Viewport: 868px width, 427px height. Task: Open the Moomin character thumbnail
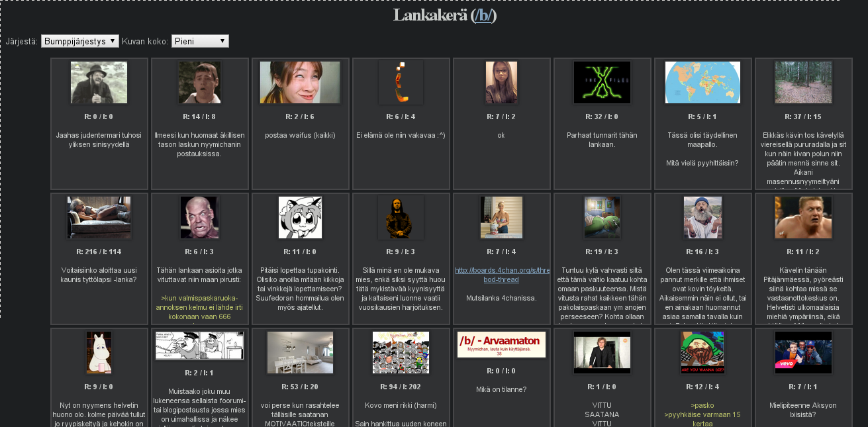click(x=99, y=352)
